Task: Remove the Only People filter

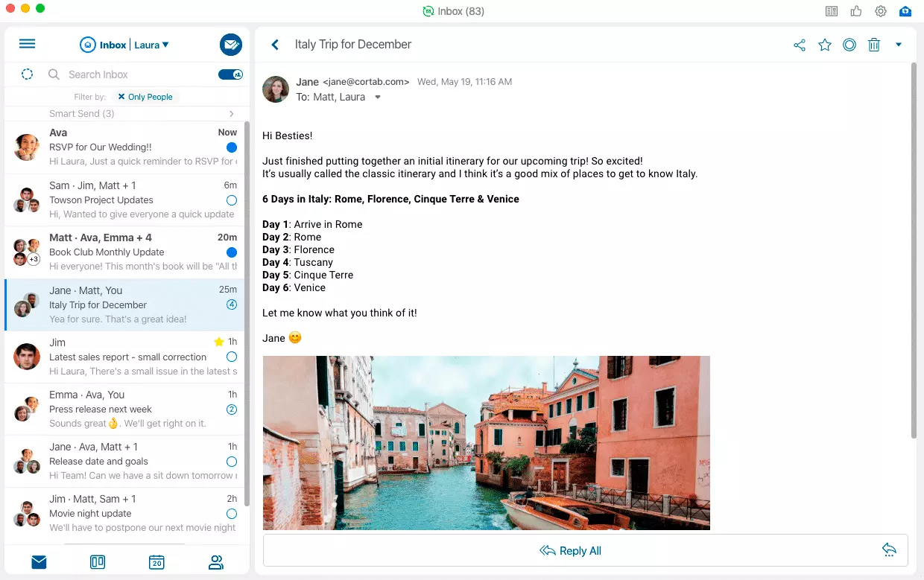Action: click(121, 97)
